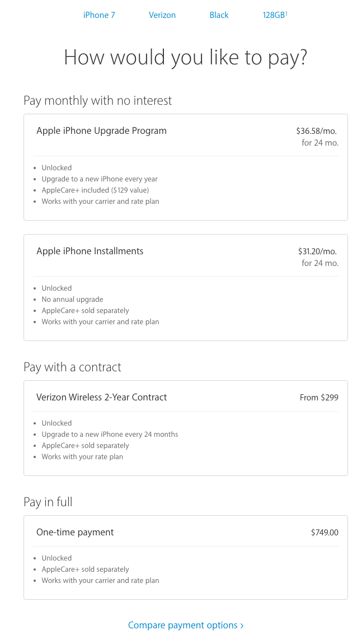362x644 pixels.
Task: Click 'AppleCare+ included ($129 value)' text
Action: coord(95,190)
